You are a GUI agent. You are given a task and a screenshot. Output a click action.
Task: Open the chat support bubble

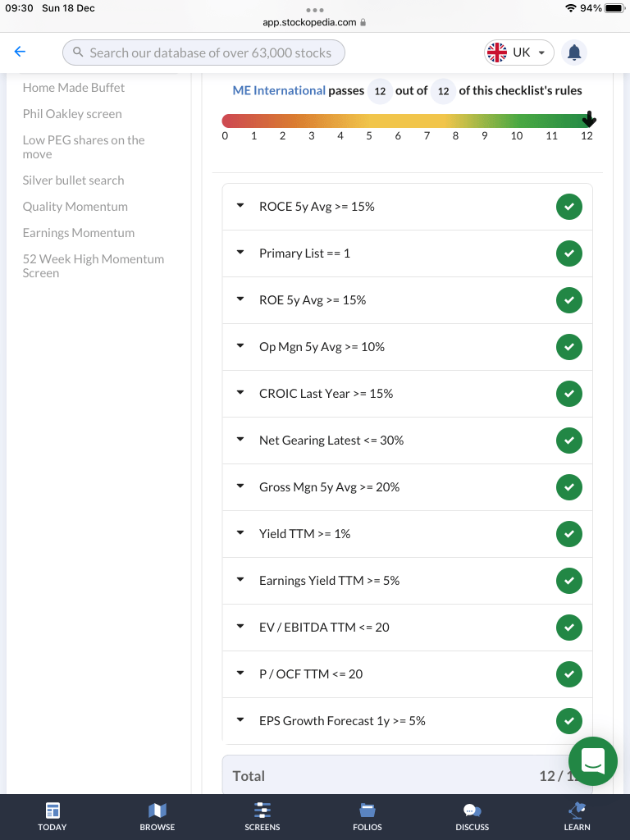tap(592, 760)
